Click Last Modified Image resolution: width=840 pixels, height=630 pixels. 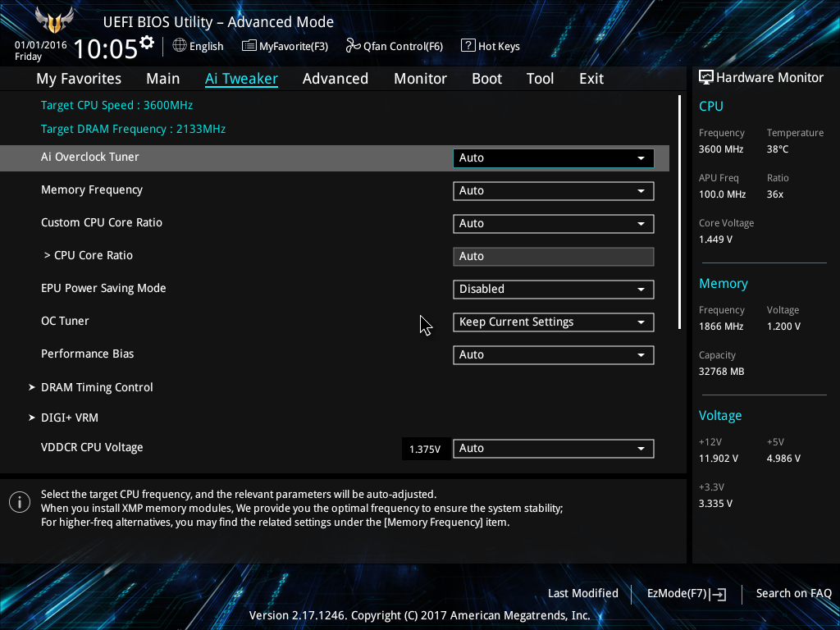coord(583,594)
